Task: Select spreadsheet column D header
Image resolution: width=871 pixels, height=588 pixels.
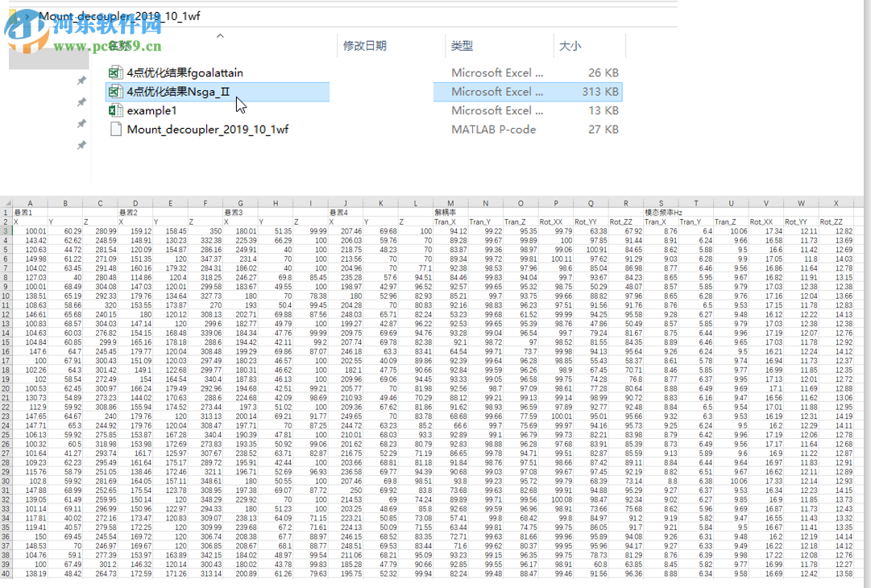Action: 135,203
